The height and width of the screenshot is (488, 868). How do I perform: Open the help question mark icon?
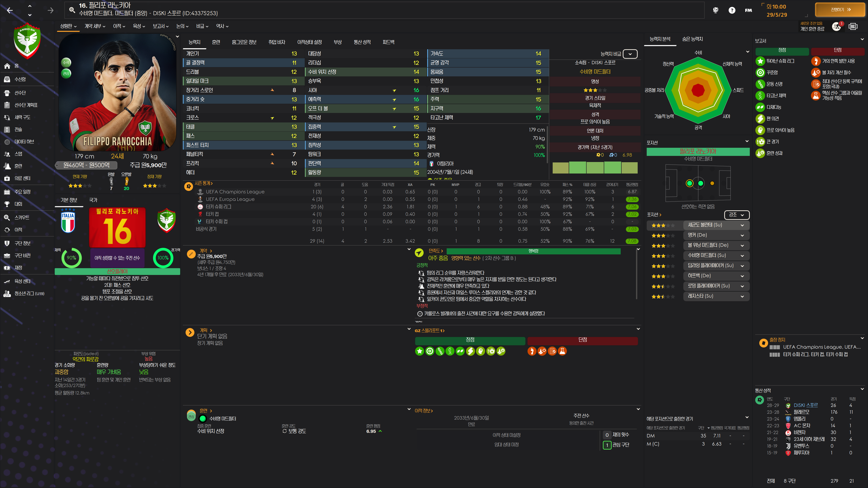click(731, 10)
